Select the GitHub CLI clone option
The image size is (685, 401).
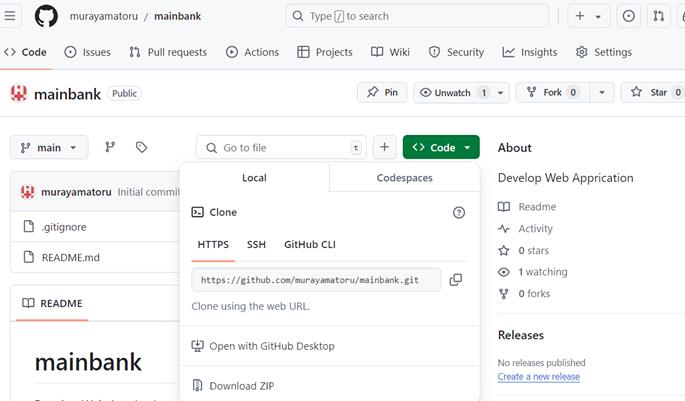(310, 245)
